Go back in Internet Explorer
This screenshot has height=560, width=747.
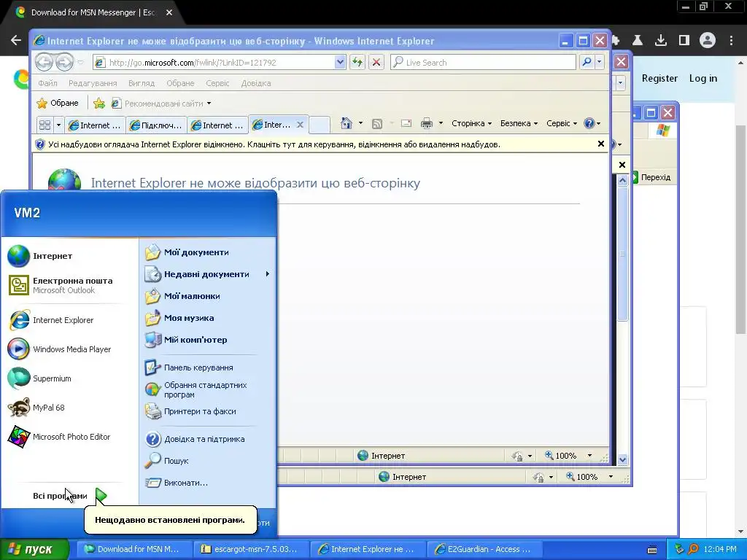point(44,63)
